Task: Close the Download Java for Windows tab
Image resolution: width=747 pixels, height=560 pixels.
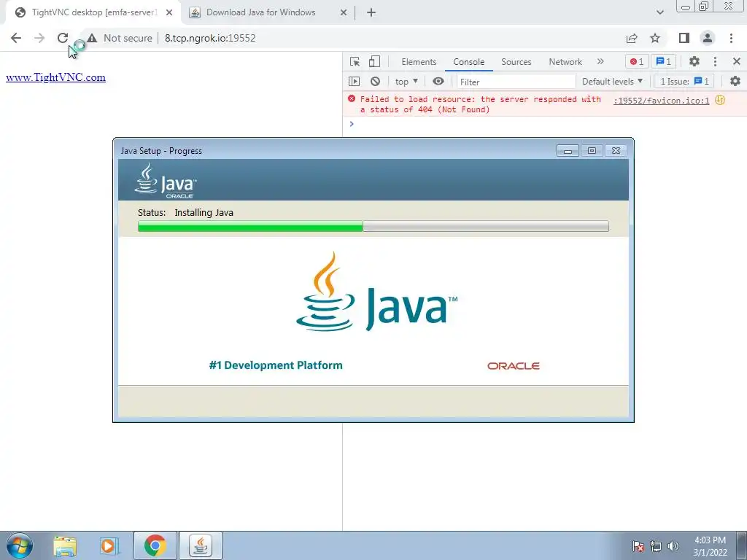Action: (x=344, y=13)
